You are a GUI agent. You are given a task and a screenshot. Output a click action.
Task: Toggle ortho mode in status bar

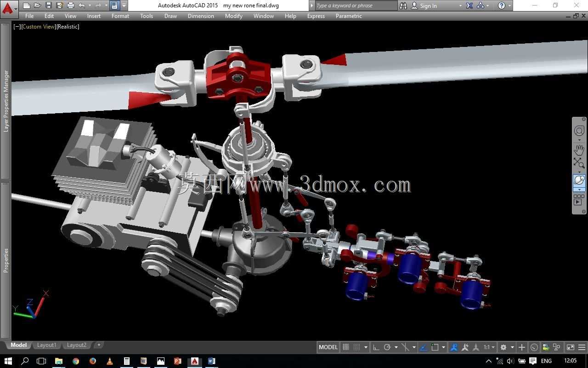pyautogui.click(x=376, y=347)
